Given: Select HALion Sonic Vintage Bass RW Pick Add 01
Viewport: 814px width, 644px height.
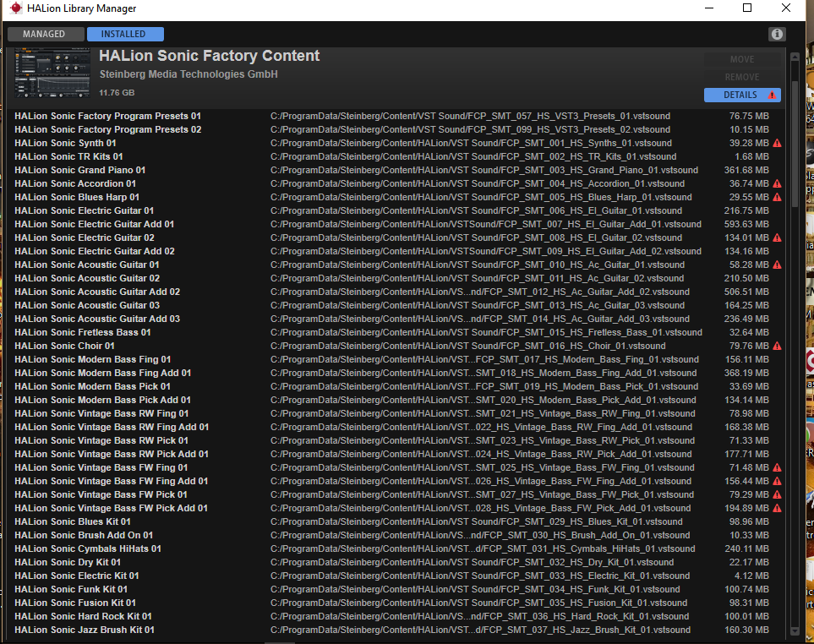Looking at the screenshot, I should click(x=396, y=454).
